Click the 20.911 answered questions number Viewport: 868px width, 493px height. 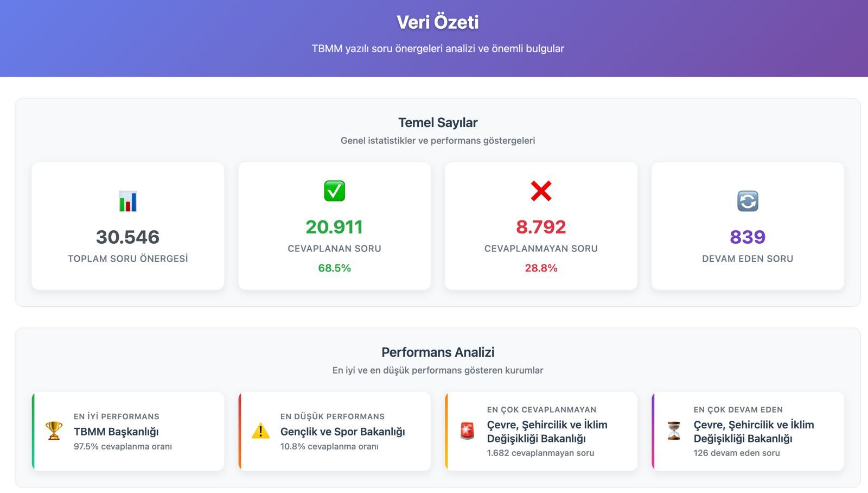tap(334, 227)
